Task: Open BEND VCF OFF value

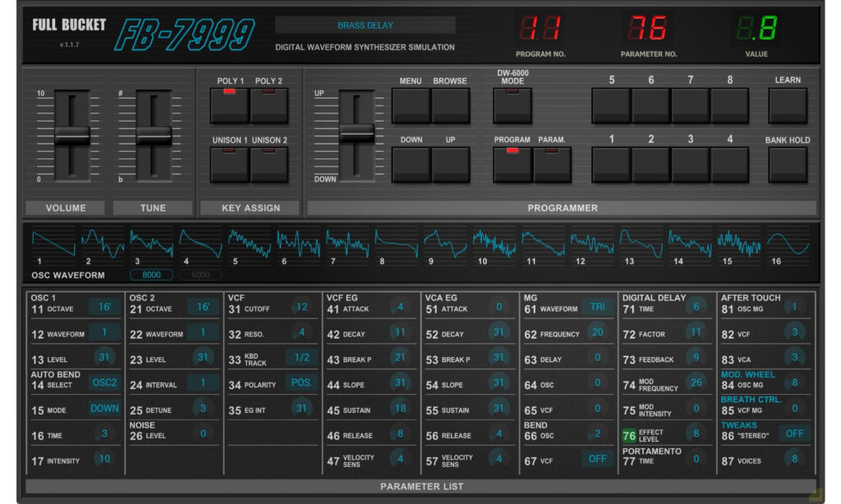Action: 598,459
